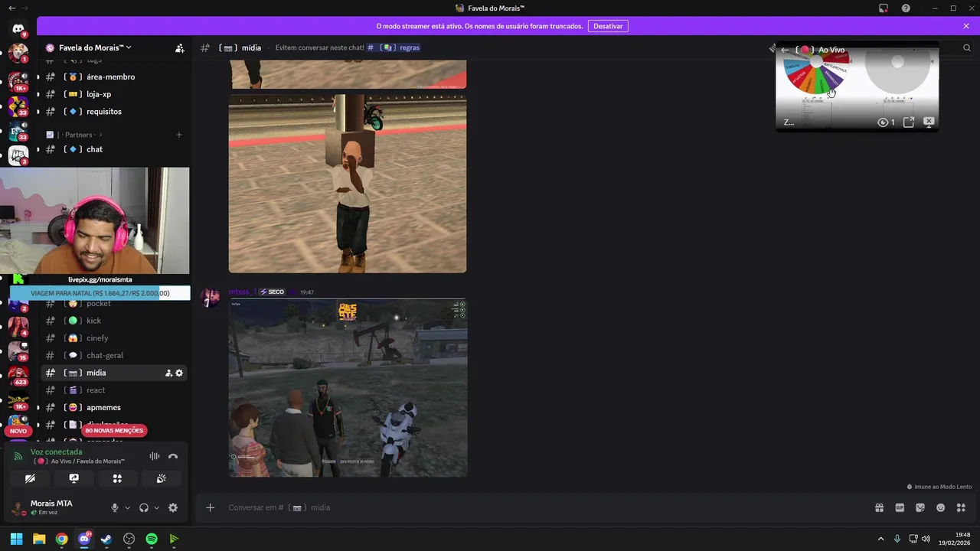
Task: Turn on camera in voice panel
Action: [x=30, y=478]
